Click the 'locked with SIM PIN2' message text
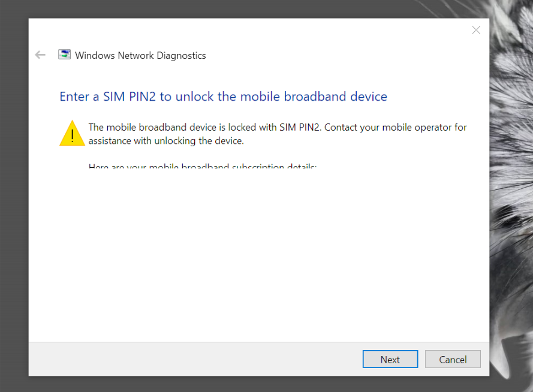This screenshot has width=533, height=392. coord(278,134)
